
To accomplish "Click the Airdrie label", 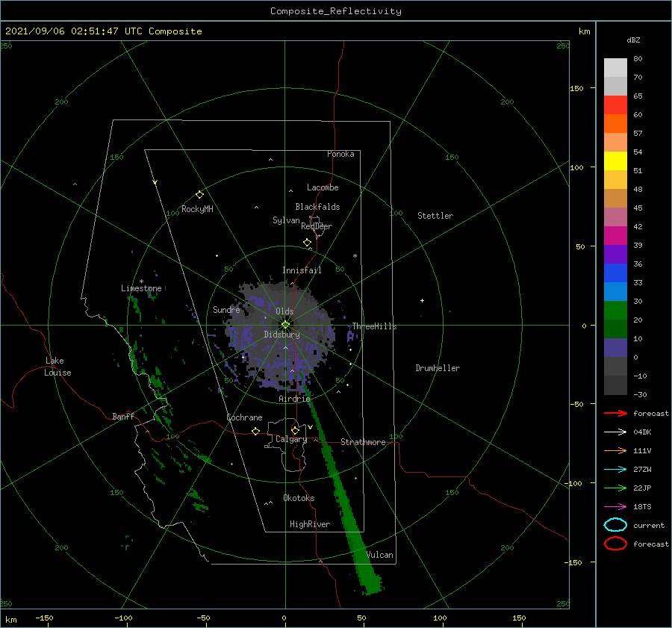I will coord(294,399).
